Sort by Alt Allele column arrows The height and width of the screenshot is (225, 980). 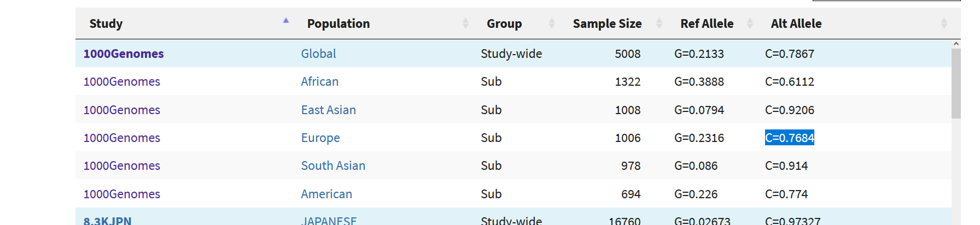pyautogui.click(x=943, y=23)
